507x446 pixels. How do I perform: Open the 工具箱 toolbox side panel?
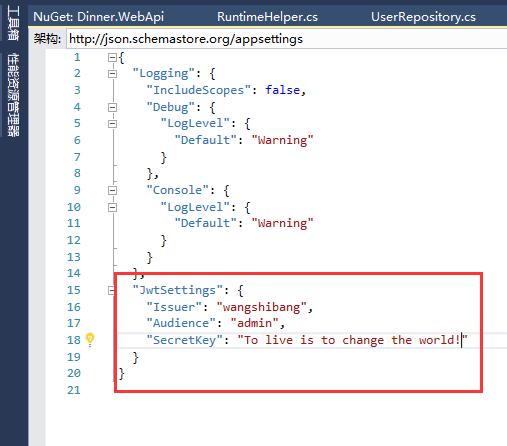(13, 24)
